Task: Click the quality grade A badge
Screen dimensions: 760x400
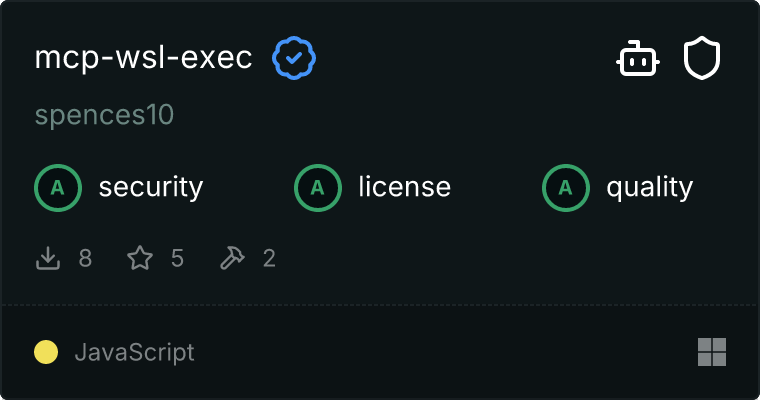Action: (x=566, y=187)
